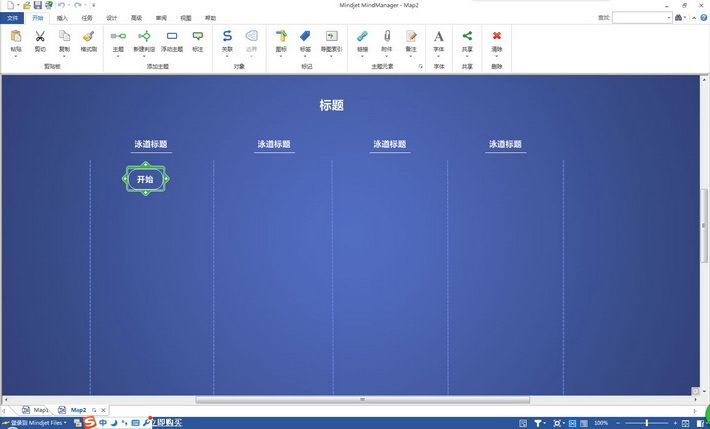Select the 开始 start node on canvas
This screenshot has height=429, width=710.
[145, 179]
